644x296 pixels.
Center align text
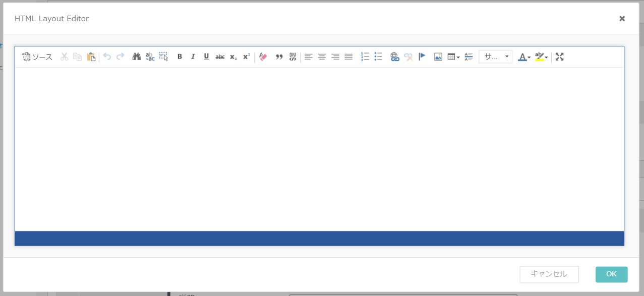pyautogui.click(x=322, y=57)
